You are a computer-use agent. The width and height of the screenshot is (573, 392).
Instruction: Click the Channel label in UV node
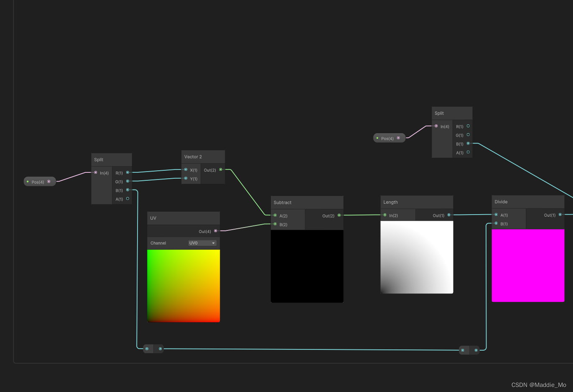158,243
